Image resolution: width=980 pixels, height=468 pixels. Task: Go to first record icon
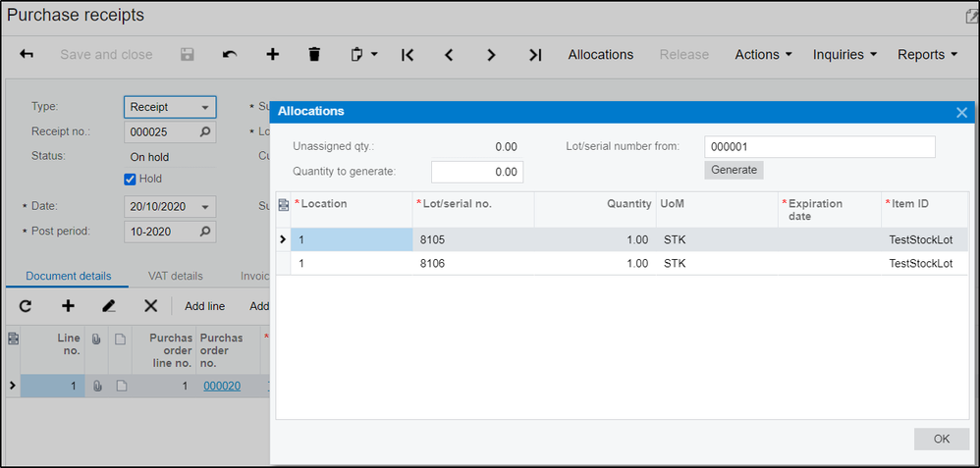408,55
